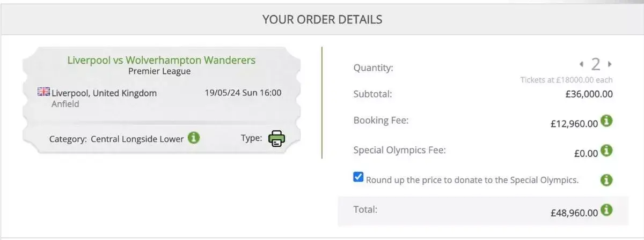Screen dimensions: 644x240
Task: Click the info icon beside Central Longside Lower
Action: click(x=194, y=138)
